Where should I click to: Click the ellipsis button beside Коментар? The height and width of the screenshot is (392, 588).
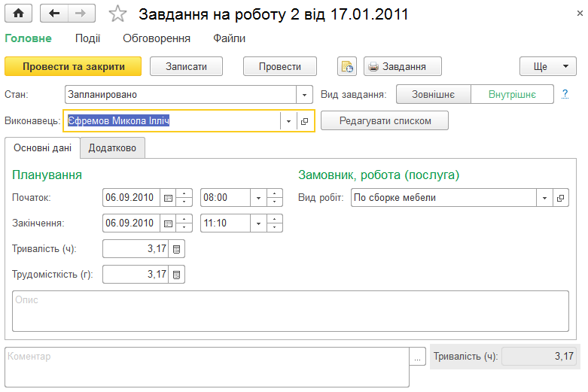(x=417, y=357)
